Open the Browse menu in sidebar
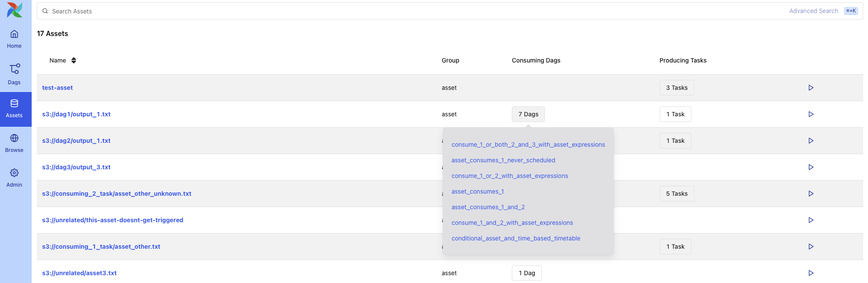 14,143
